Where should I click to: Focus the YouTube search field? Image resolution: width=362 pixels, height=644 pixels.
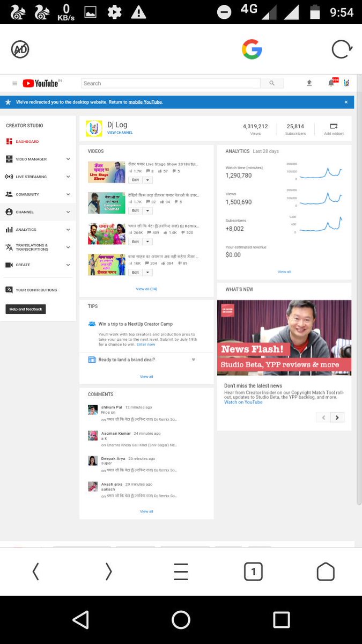pyautogui.click(x=171, y=83)
